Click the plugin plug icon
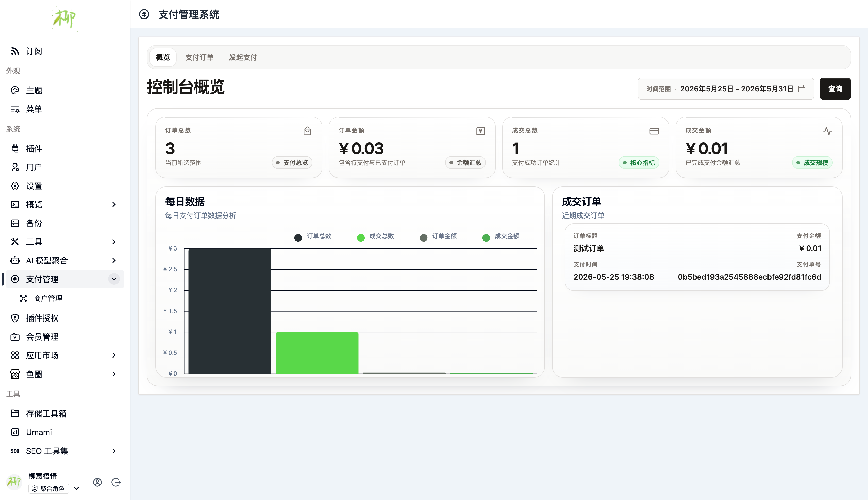 coord(15,148)
